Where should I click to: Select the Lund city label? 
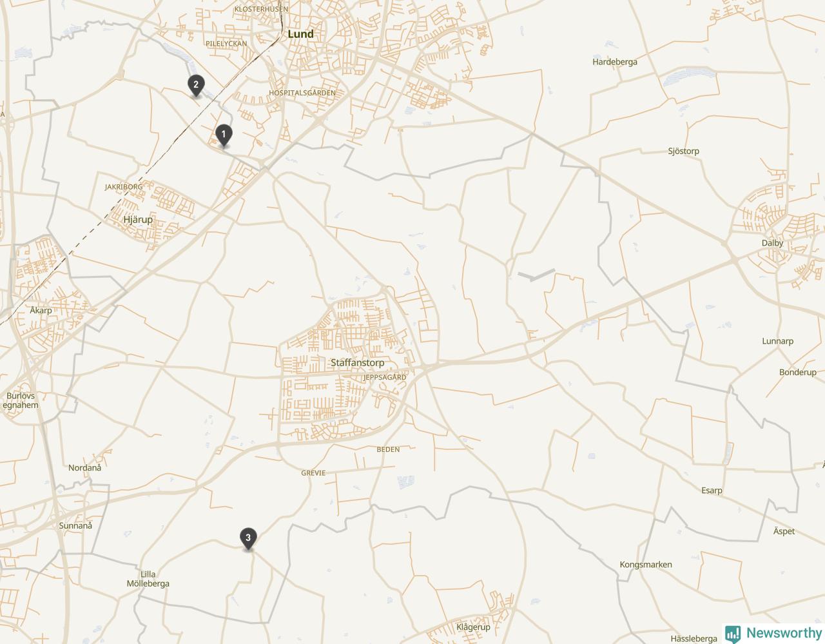tap(300, 34)
